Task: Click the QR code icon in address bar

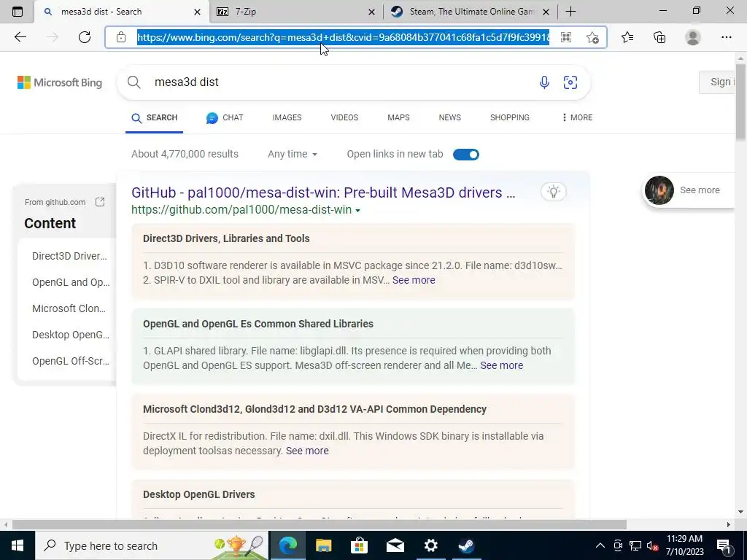Action: (x=566, y=37)
